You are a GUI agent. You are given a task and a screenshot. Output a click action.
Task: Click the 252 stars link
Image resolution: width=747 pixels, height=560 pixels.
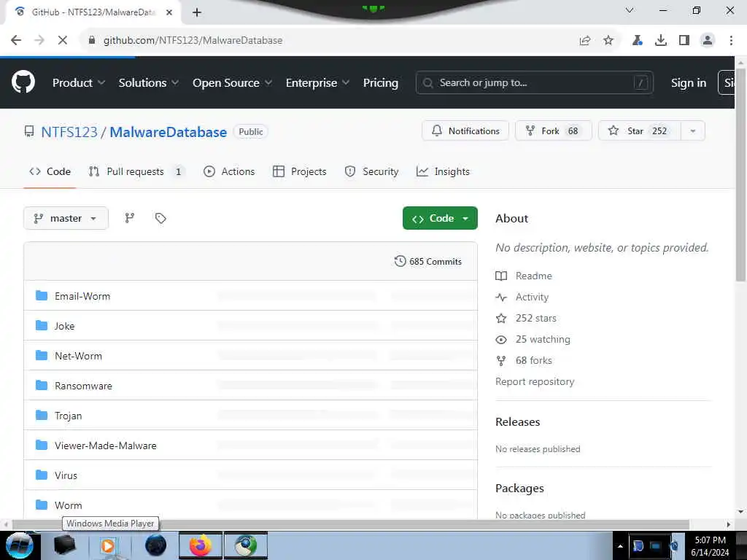point(536,318)
